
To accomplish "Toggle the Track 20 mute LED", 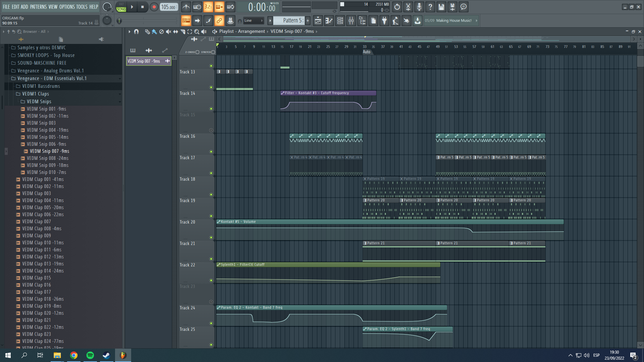I will point(211,237).
